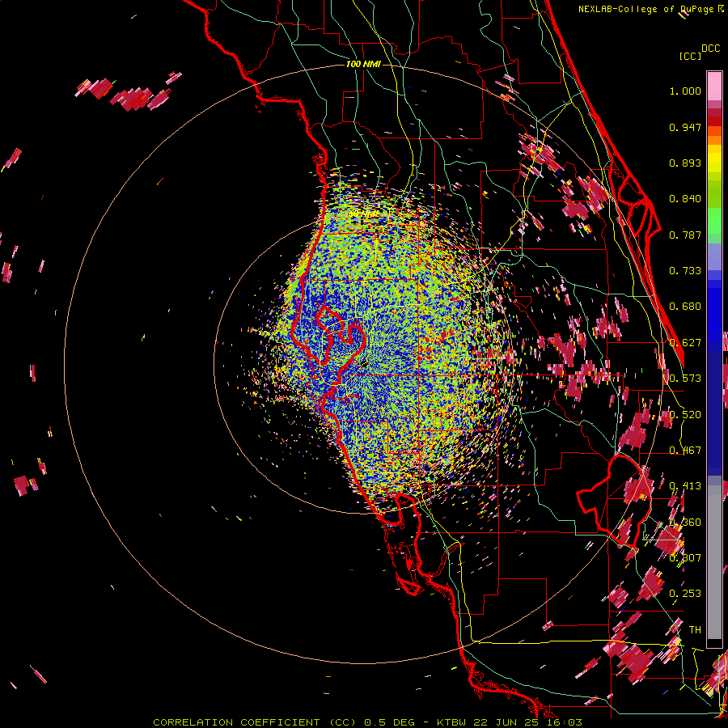Click the TH threshold label

tap(695, 629)
